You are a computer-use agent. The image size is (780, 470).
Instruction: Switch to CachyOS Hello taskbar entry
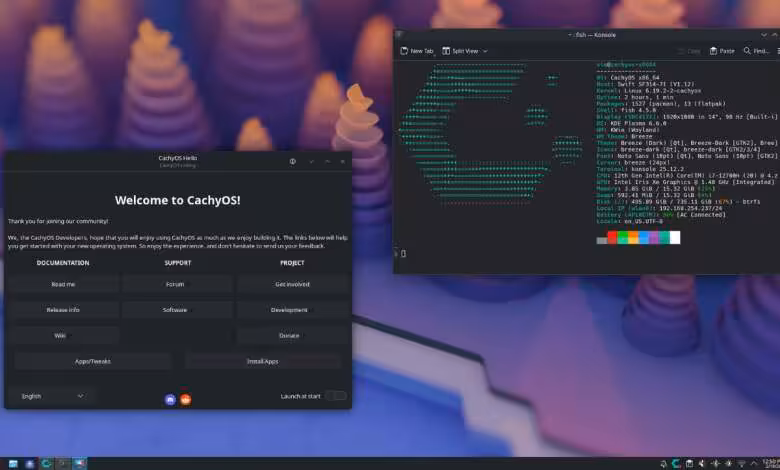pos(46,464)
